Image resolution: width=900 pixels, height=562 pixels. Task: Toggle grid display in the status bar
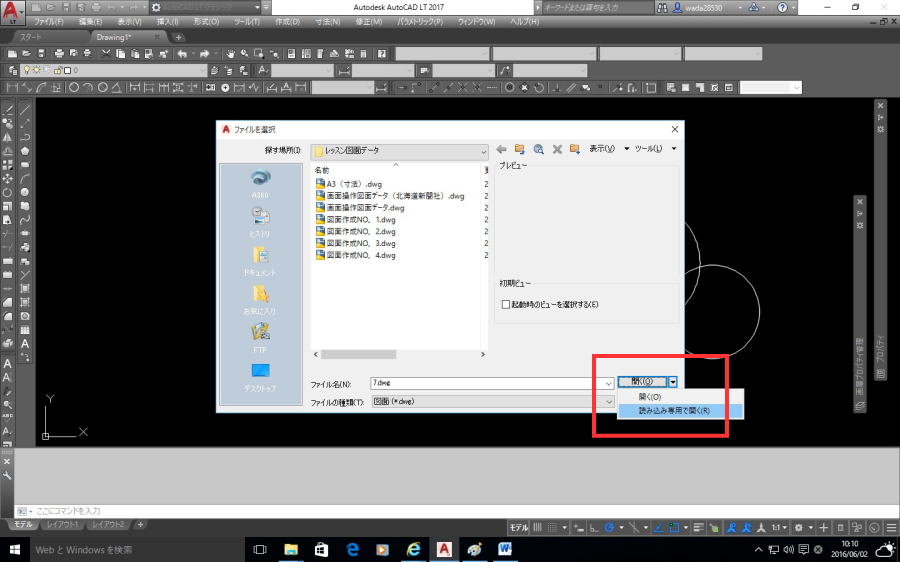click(538, 528)
